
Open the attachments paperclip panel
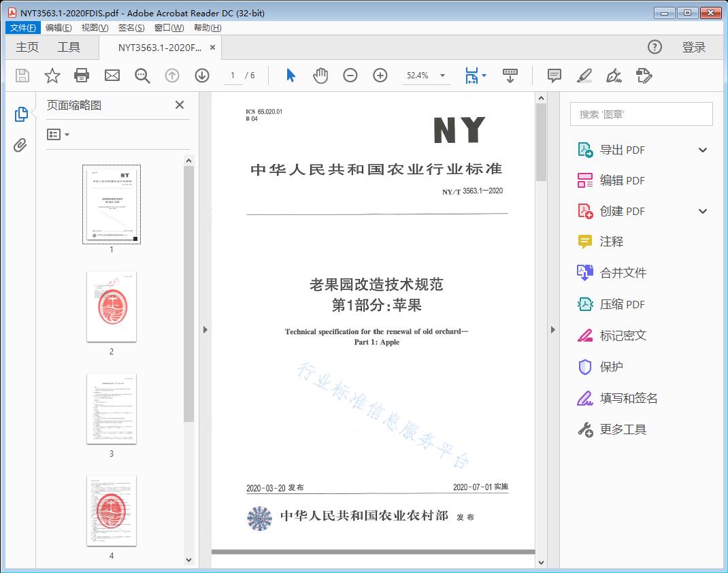[x=20, y=145]
